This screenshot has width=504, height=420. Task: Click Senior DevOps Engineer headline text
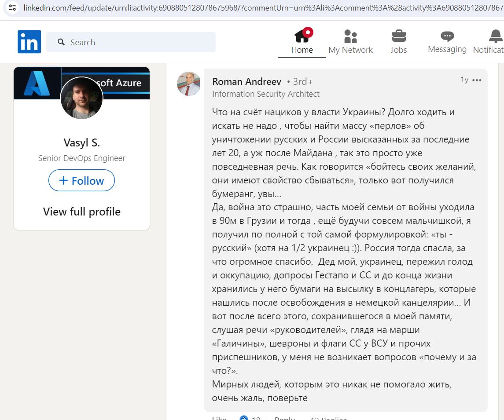pyautogui.click(x=81, y=158)
